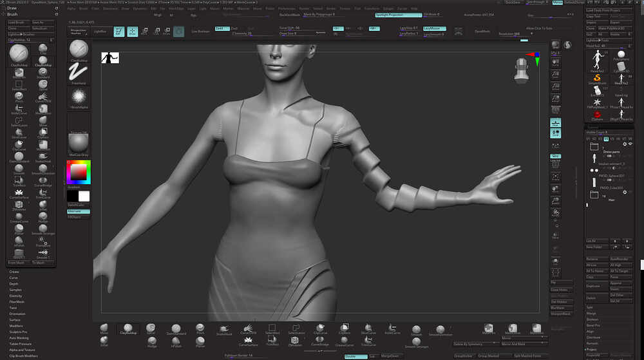Open the Alpha menu in menu bar

click(x=71, y=8)
